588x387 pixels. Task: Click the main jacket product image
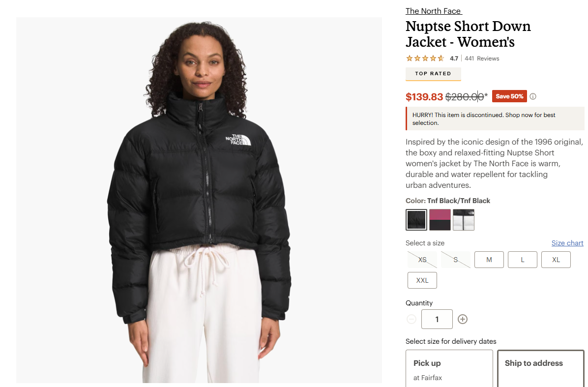coord(199,200)
